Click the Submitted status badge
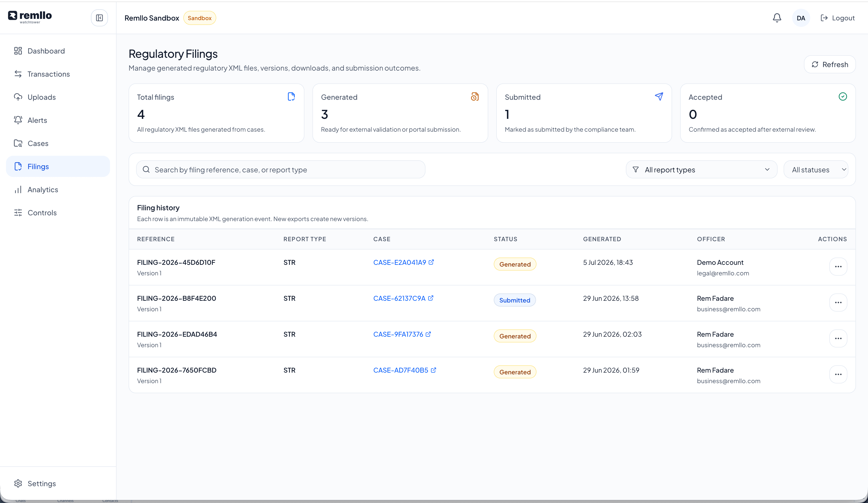The image size is (868, 503). click(515, 300)
